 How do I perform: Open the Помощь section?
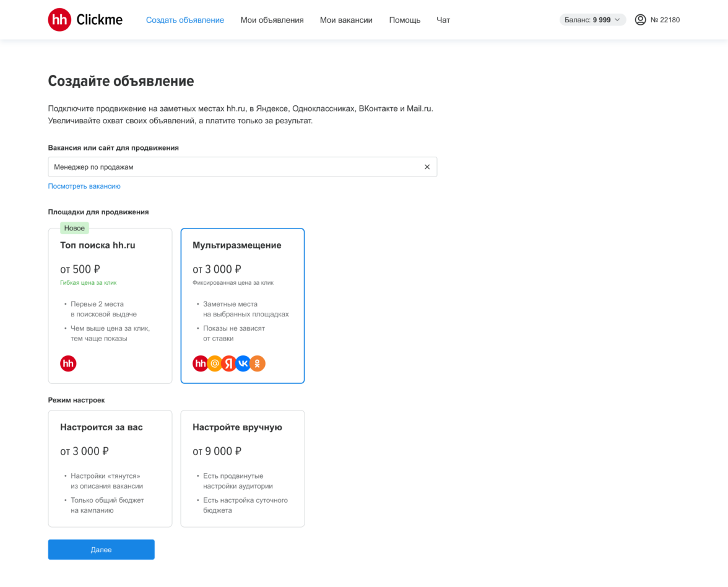[x=404, y=20]
